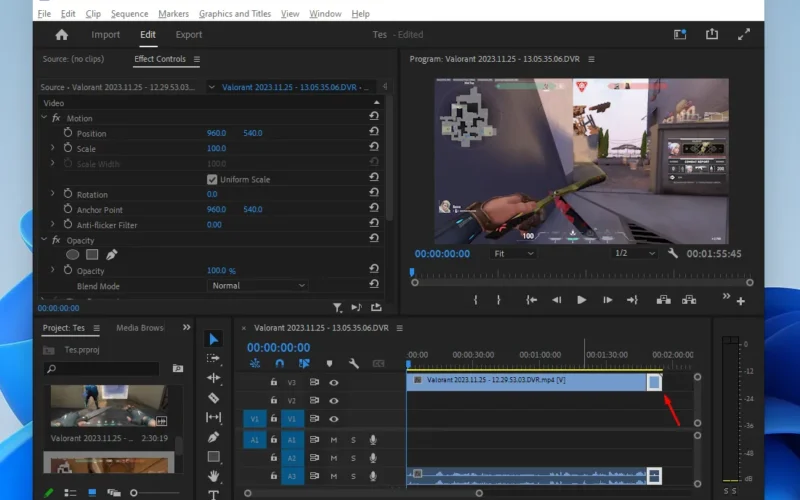Click Mark In button

(475, 300)
